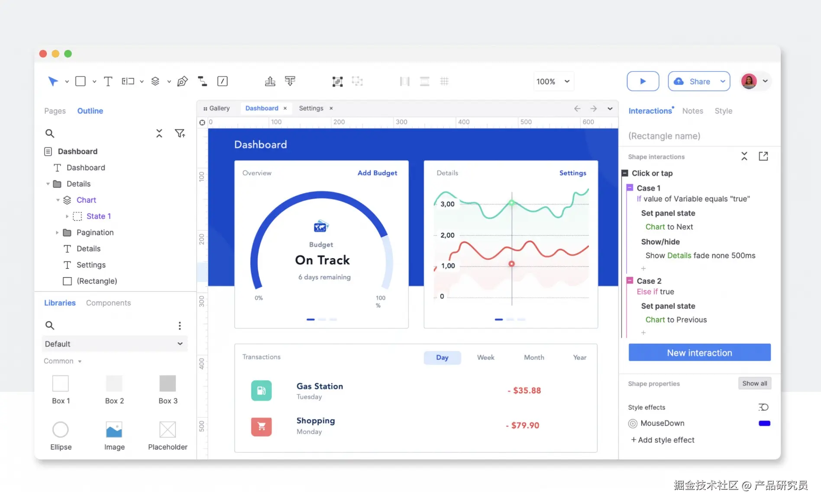Click bring to front icon
Viewport: 821px width, 504px height.
pyautogui.click(x=270, y=81)
